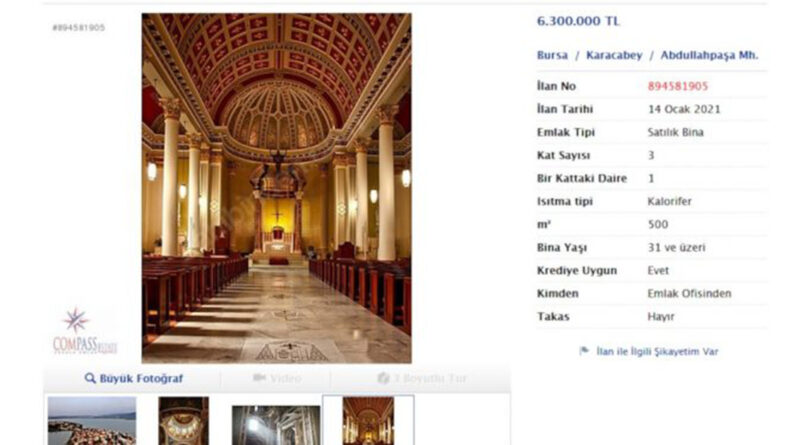
Task: Select the seaside harbor thumbnail
Action: 92,421
